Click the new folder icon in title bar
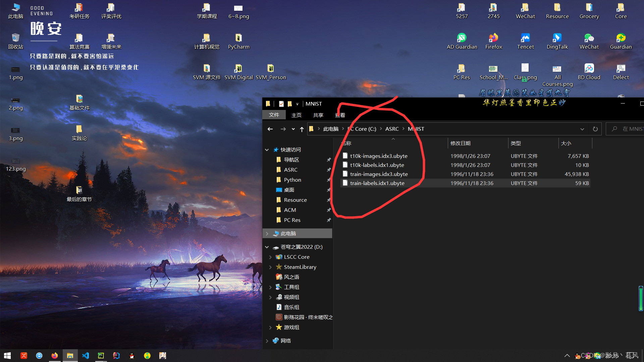The image size is (644, 362). (290, 104)
